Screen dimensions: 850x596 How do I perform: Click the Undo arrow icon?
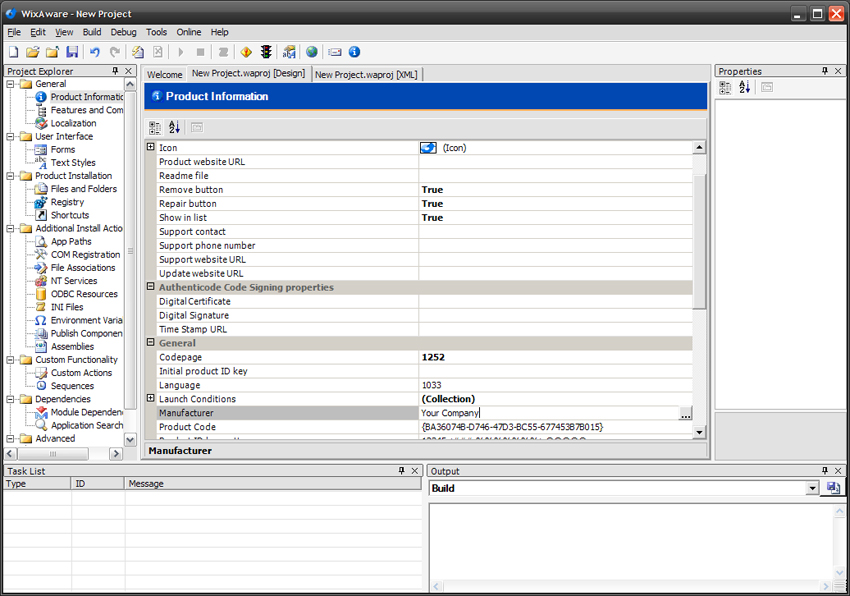click(95, 52)
